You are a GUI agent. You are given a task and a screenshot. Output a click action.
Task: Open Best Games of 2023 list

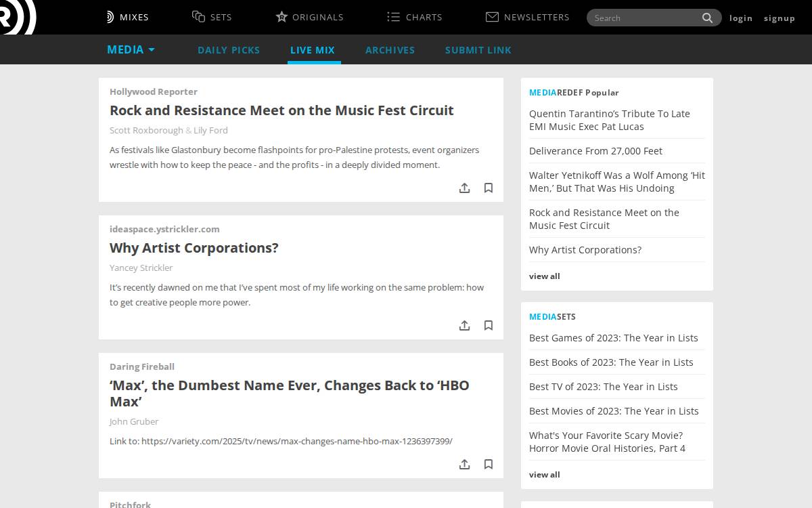point(614,337)
